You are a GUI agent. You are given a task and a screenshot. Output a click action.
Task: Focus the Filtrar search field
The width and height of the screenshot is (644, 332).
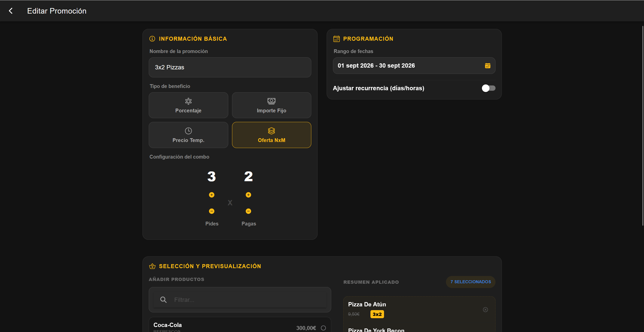tap(240, 300)
